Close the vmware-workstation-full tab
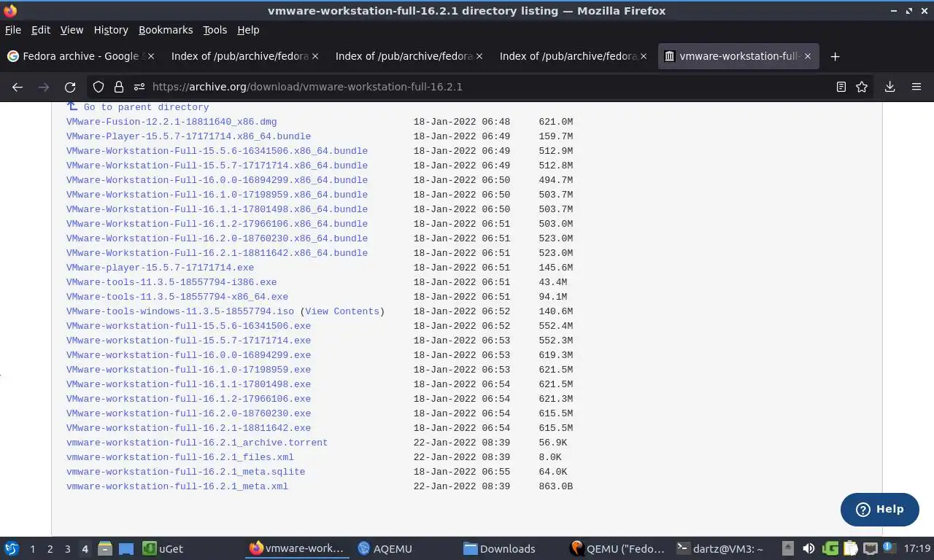The width and height of the screenshot is (934, 560). click(x=808, y=56)
